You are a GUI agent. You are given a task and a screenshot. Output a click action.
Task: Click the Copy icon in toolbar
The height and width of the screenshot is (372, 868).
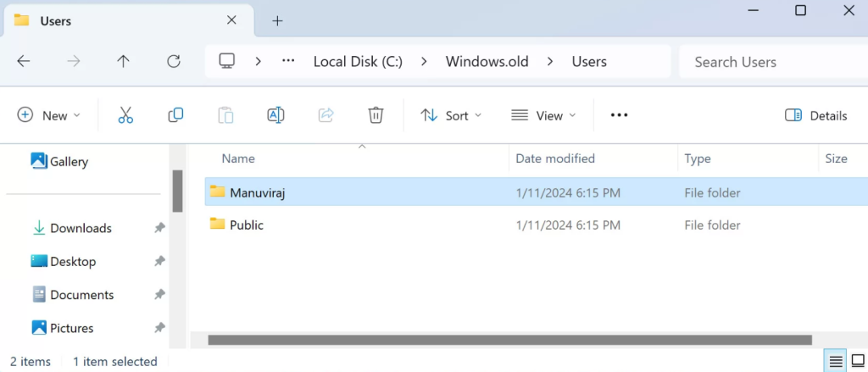(175, 115)
